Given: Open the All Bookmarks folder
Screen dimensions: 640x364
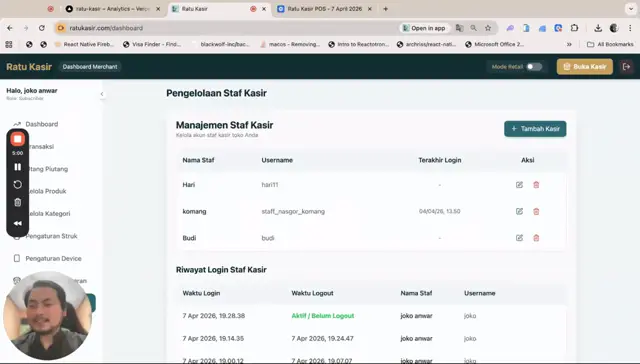Looking at the screenshot, I should click(x=610, y=44).
